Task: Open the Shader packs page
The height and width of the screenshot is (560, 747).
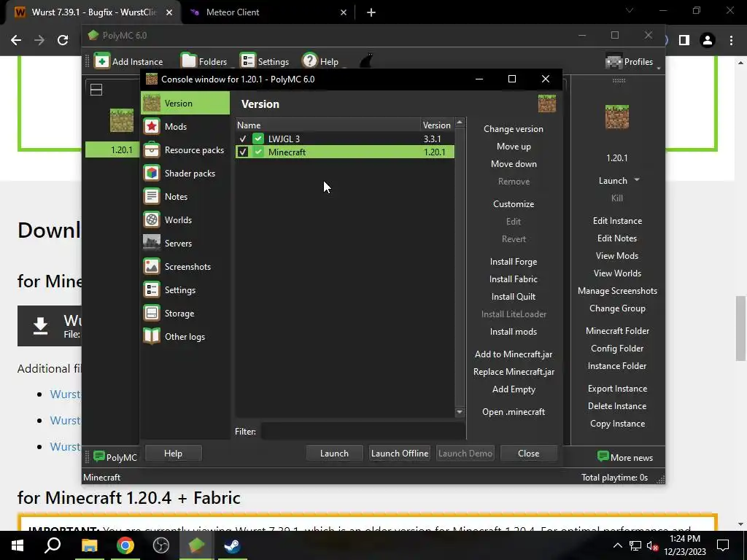Action: tap(185, 174)
